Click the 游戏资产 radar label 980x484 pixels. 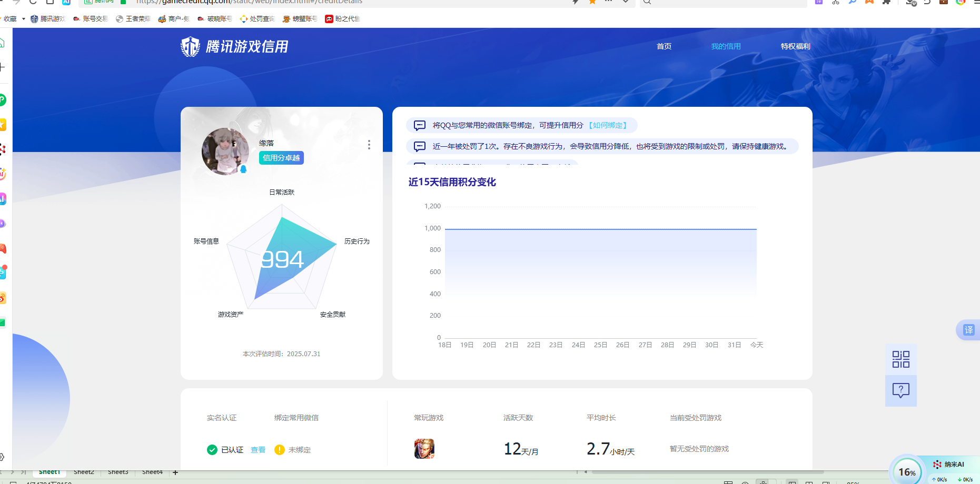coord(231,314)
